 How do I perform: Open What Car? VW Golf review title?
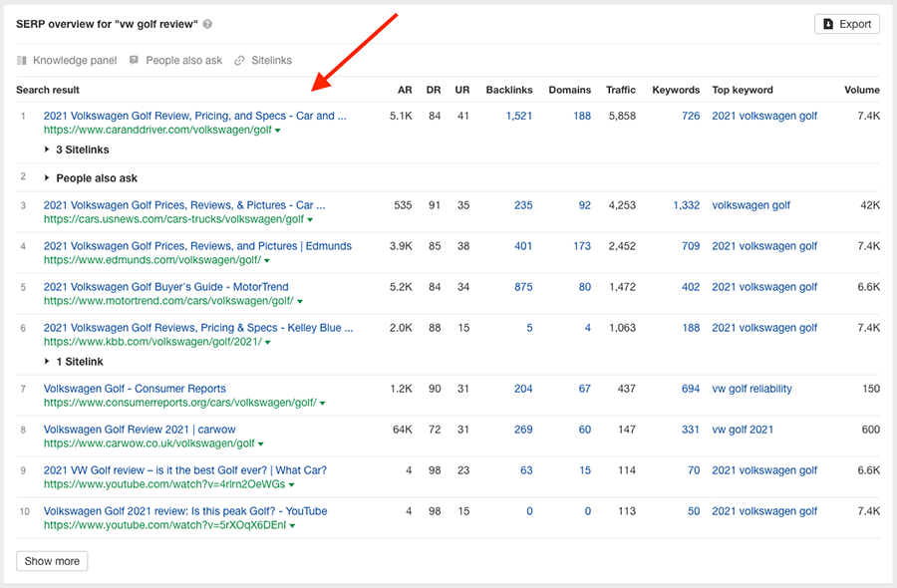coord(185,470)
